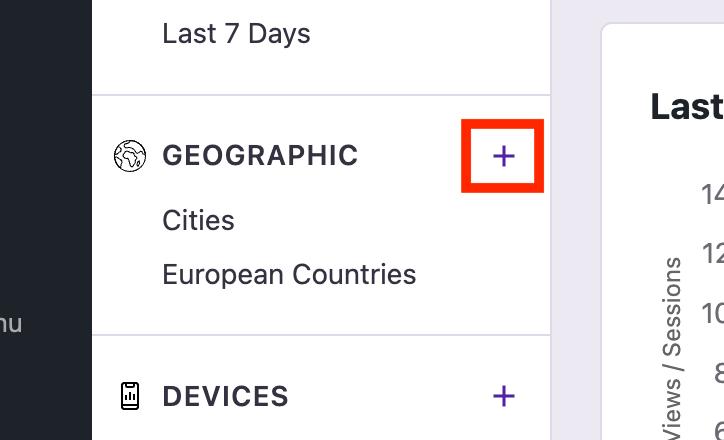Image resolution: width=724 pixels, height=440 pixels.
Task: Click the divider line above GEOGRAPHIC section
Action: 321,96
